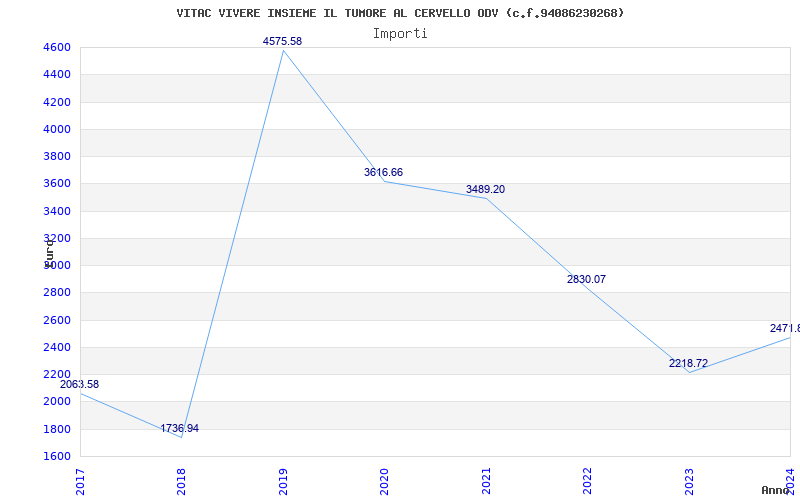Select data label 2830.07

586,279
